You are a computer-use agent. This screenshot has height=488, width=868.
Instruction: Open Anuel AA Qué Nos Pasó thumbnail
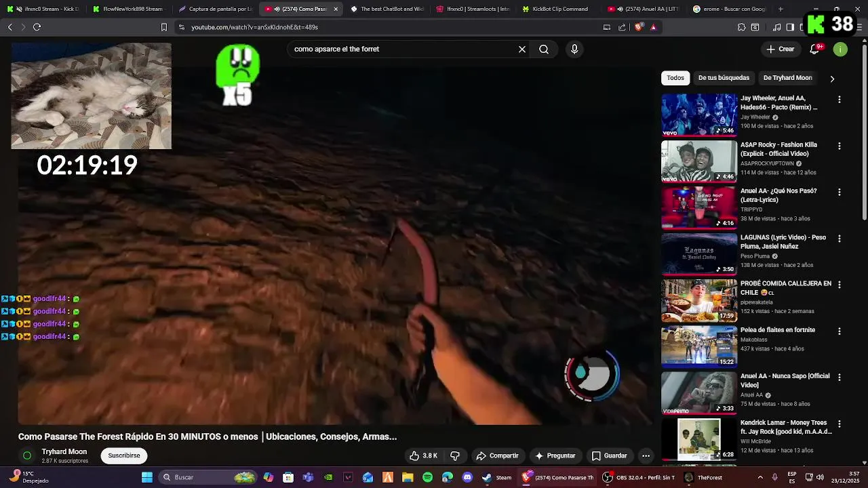tap(698, 207)
